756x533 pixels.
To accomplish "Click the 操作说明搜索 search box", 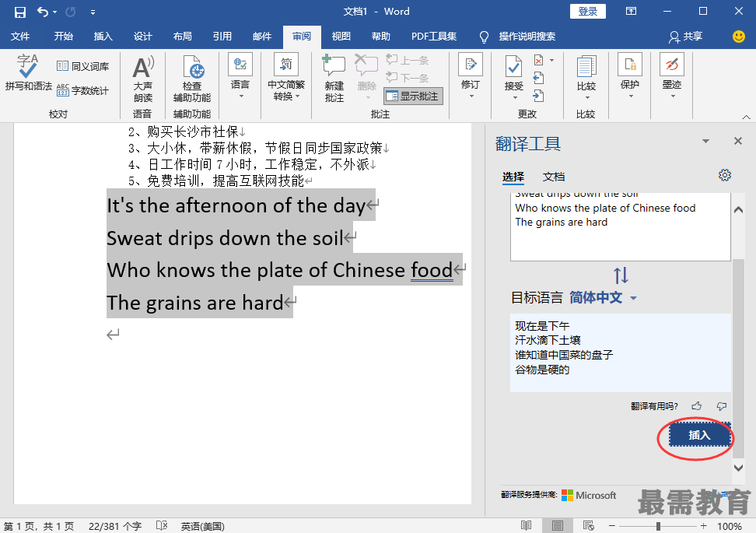I will point(527,36).
